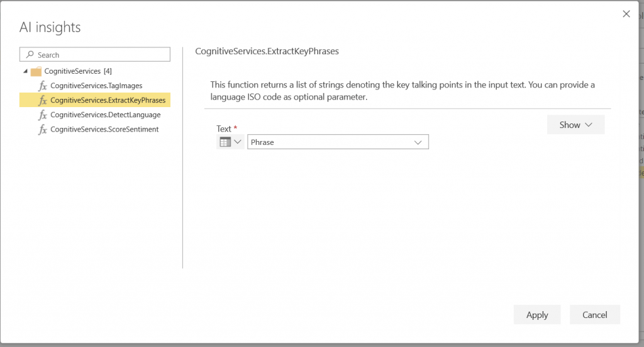
Task: Open the Phrase column dropdown
Action: coord(338,142)
